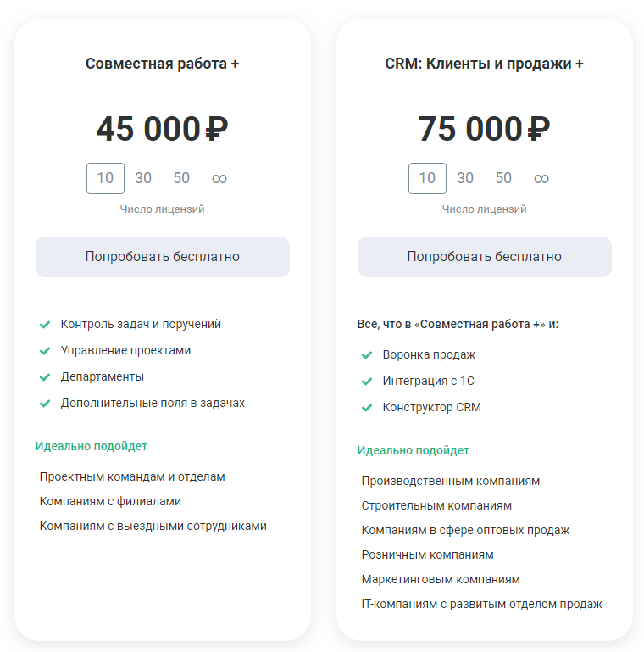644x652 pixels.
Task: Click checkmark beside Воронка продаж
Action: 367,355
